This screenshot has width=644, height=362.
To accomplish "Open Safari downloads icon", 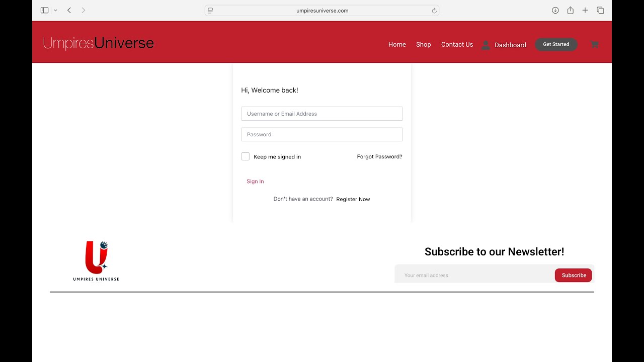I will (555, 10).
